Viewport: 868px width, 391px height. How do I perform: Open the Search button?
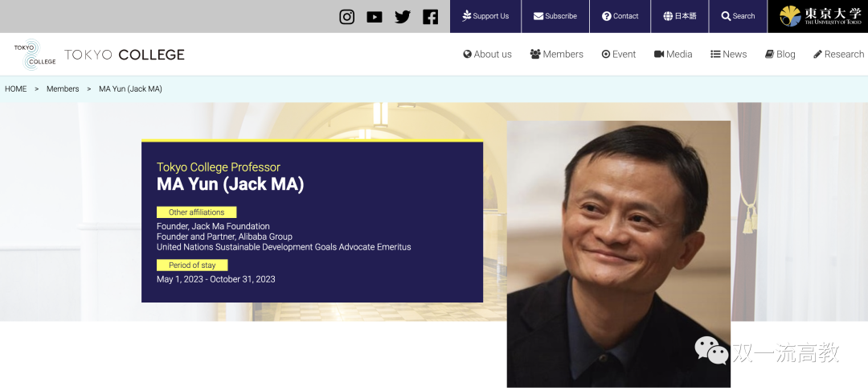738,16
